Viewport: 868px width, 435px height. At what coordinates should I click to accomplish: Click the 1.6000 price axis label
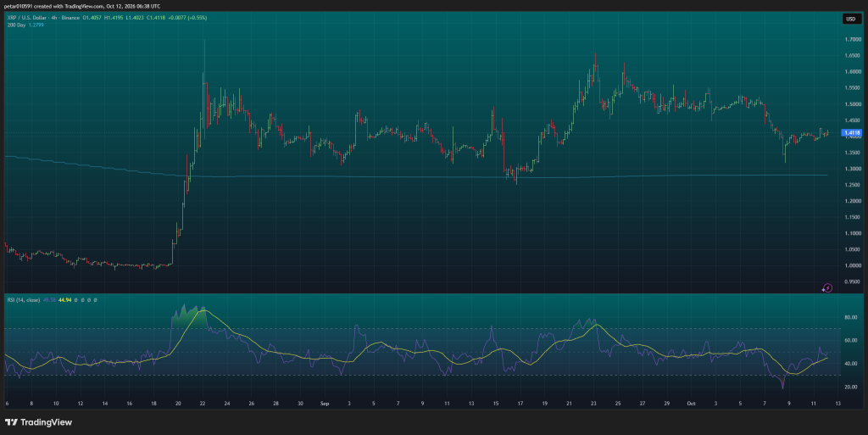click(x=853, y=72)
